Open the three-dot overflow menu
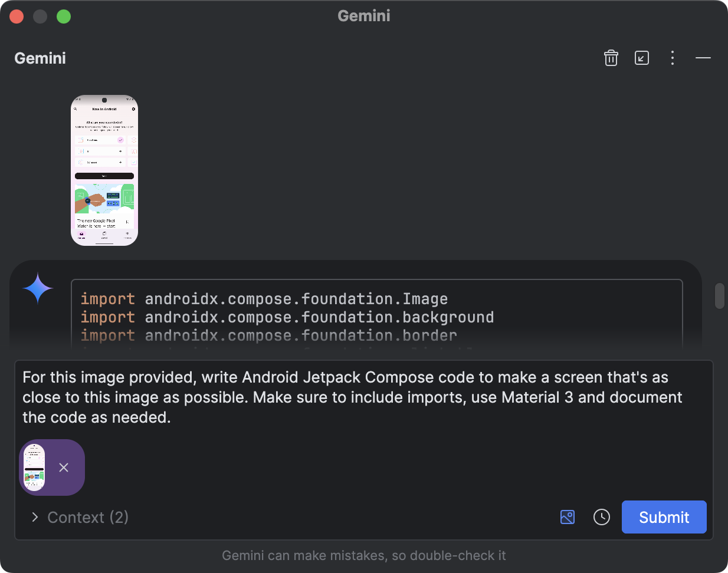Image resolution: width=728 pixels, height=573 pixels. (672, 58)
